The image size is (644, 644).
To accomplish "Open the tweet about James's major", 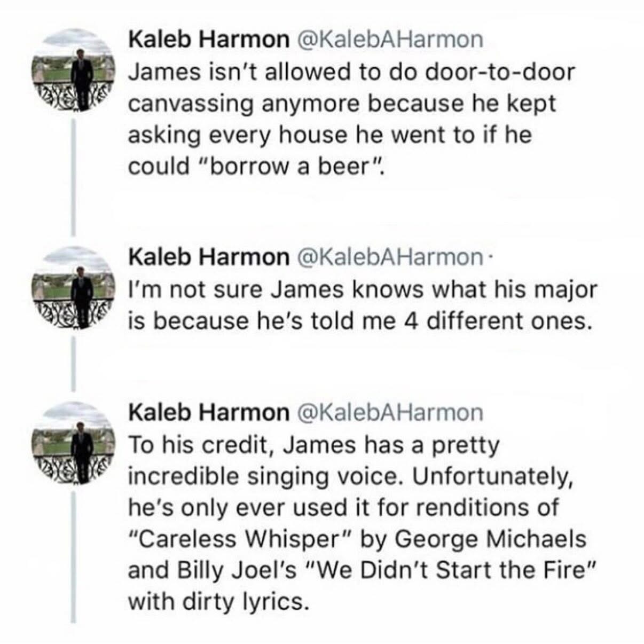I will click(x=361, y=305).
